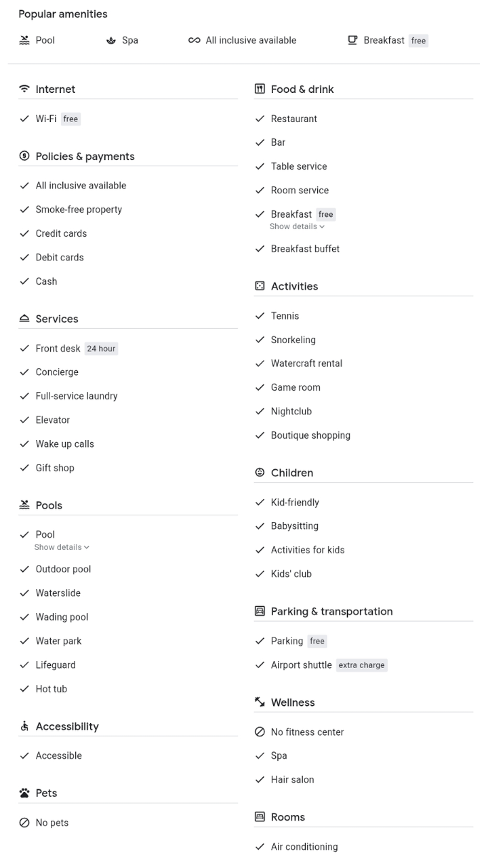Click the dumbbell icon beside Wellness
The image size is (488, 868).
(x=260, y=703)
